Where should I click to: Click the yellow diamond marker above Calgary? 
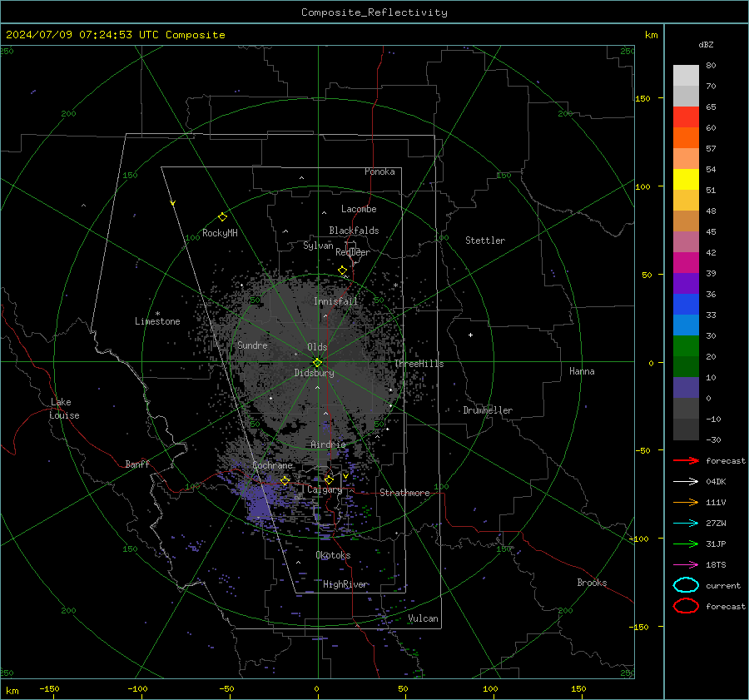point(329,479)
